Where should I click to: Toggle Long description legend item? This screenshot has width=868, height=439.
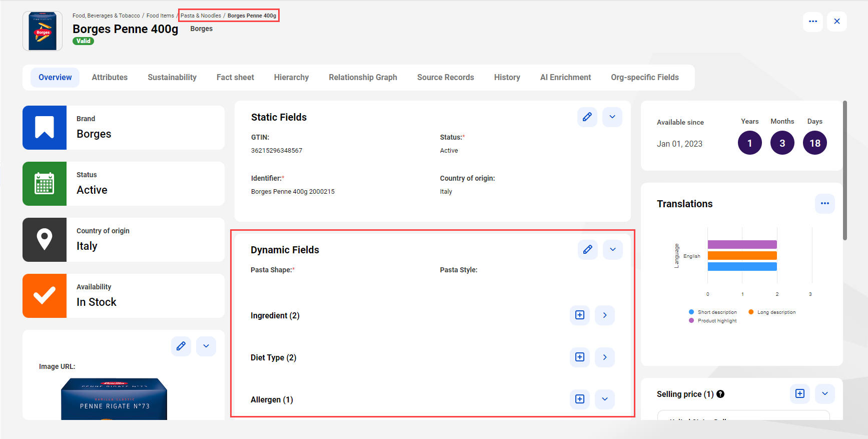point(772,312)
